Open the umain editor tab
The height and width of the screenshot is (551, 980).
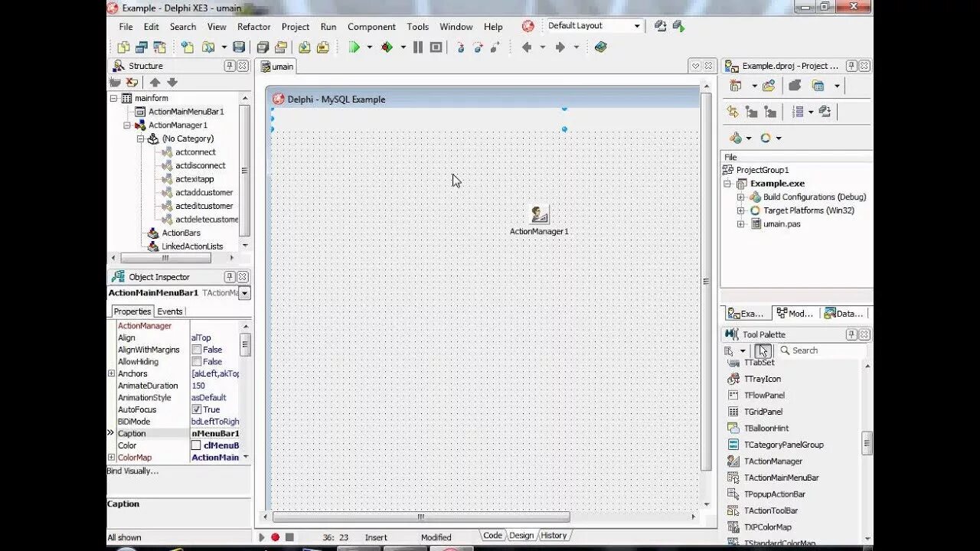click(x=276, y=67)
